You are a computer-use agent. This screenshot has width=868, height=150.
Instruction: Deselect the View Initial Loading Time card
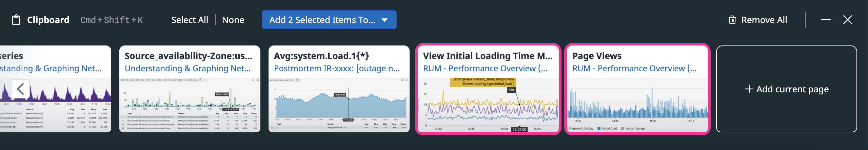(488, 89)
